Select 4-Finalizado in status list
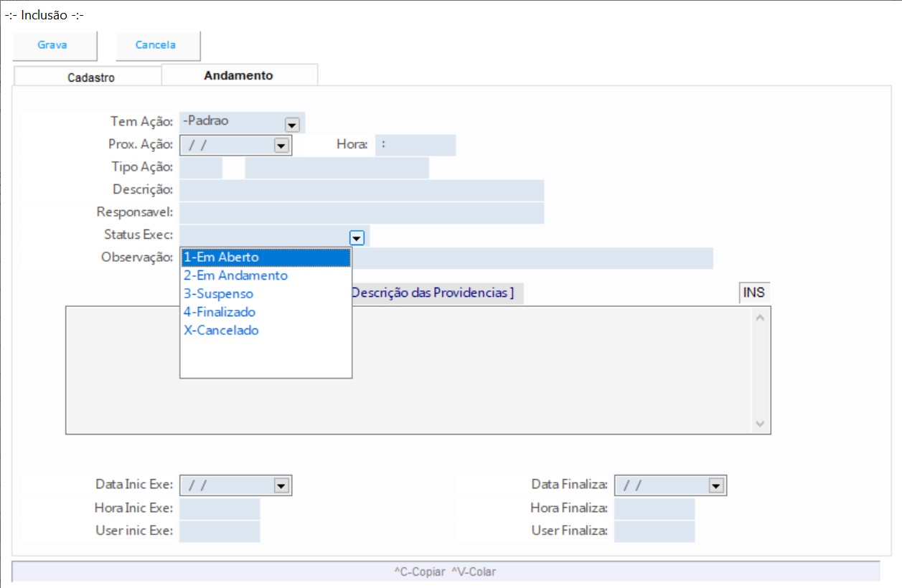This screenshot has height=588, width=902. (220, 312)
